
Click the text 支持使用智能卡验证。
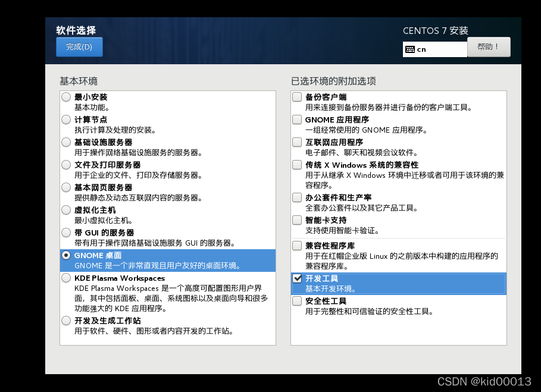(342, 231)
